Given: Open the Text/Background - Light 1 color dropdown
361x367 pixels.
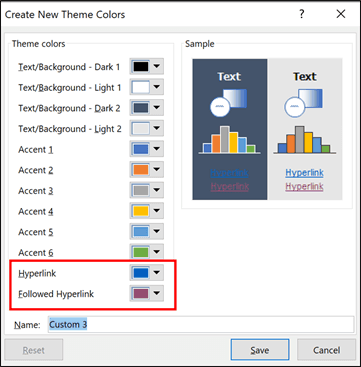Looking at the screenshot, I should (147, 88).
